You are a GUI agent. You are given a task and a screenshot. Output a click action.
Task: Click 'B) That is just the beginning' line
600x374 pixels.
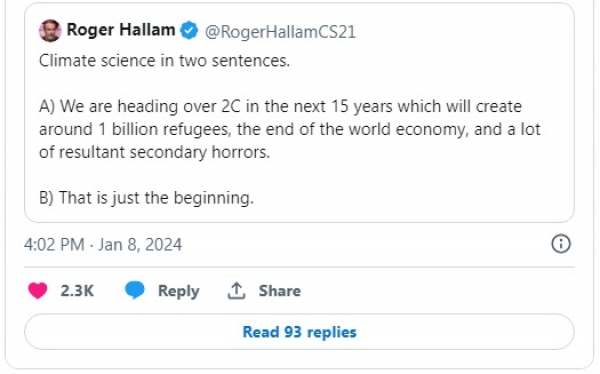[146, 198]
